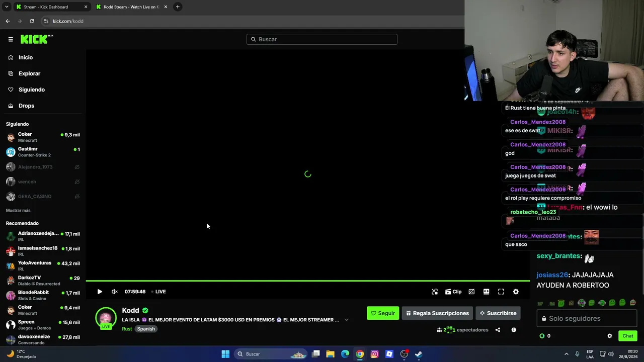Open OBS Studio from the taskbar
644x362 pixels.
click(x=404, y=354)
